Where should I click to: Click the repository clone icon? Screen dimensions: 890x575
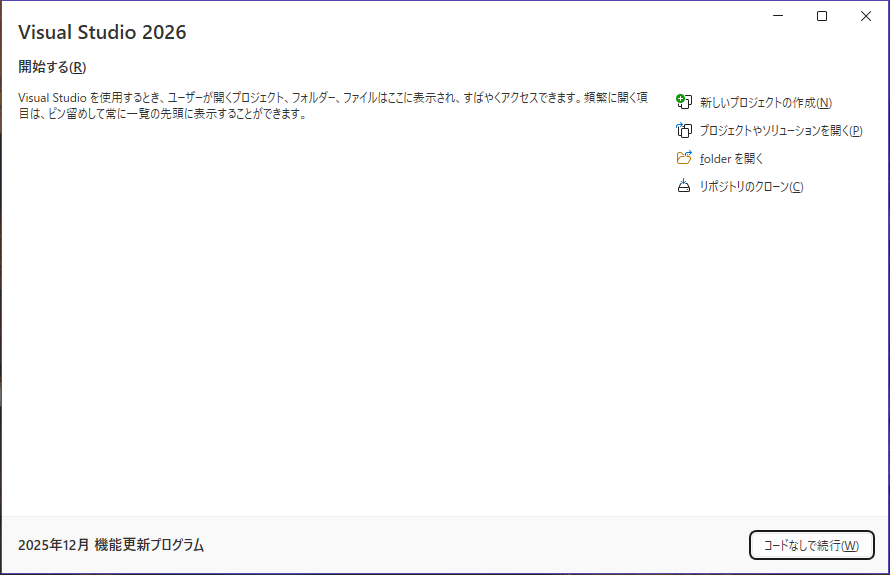coord(684,186)
